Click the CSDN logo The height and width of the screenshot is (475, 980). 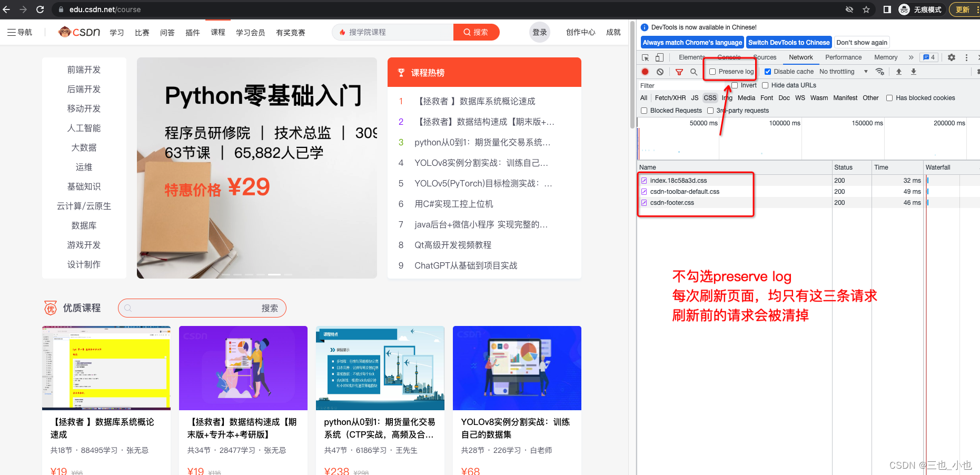tap(79, 32)
